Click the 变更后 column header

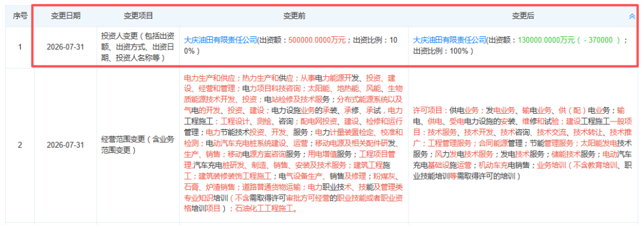(523, 16)
